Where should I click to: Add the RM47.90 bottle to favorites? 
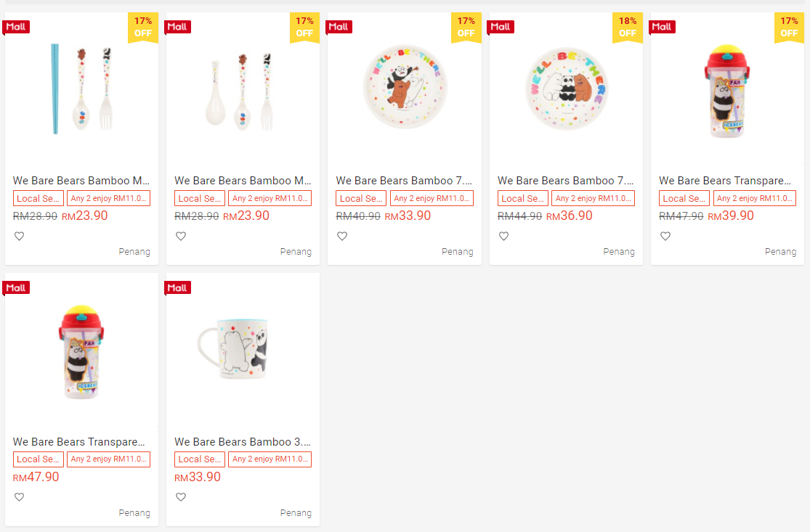tap(20, 497)
